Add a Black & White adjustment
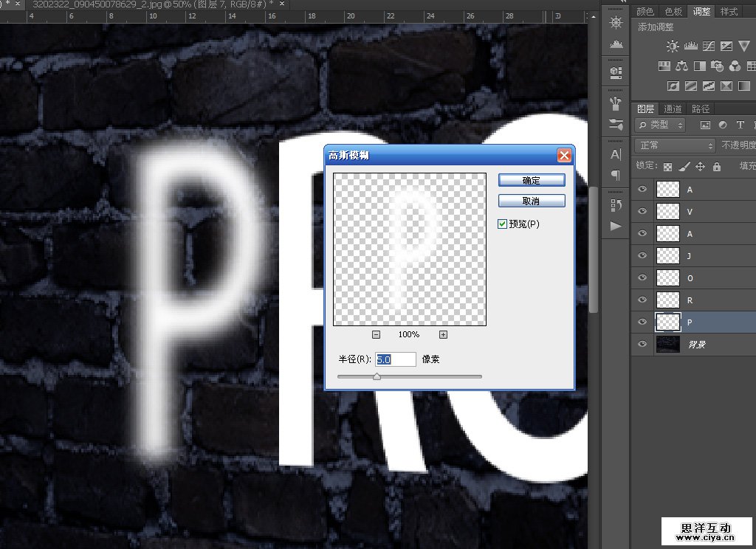756x549 pixels. click(699, 66)
